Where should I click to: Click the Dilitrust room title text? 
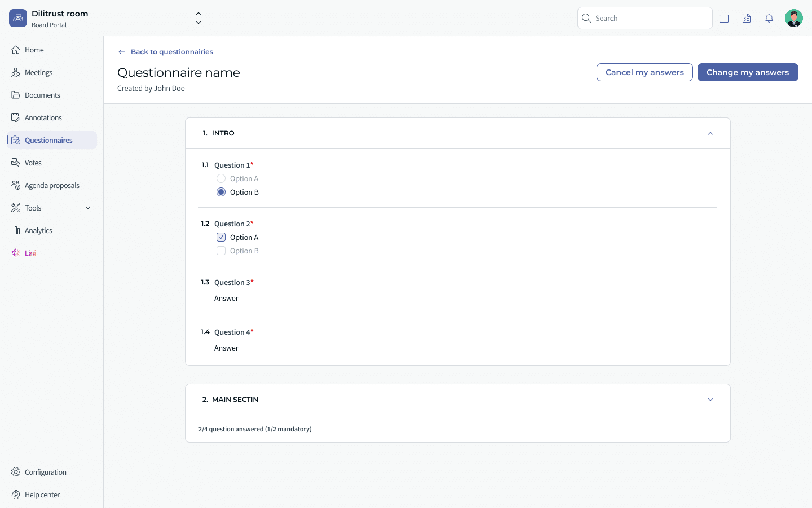[x=60, y=14]
